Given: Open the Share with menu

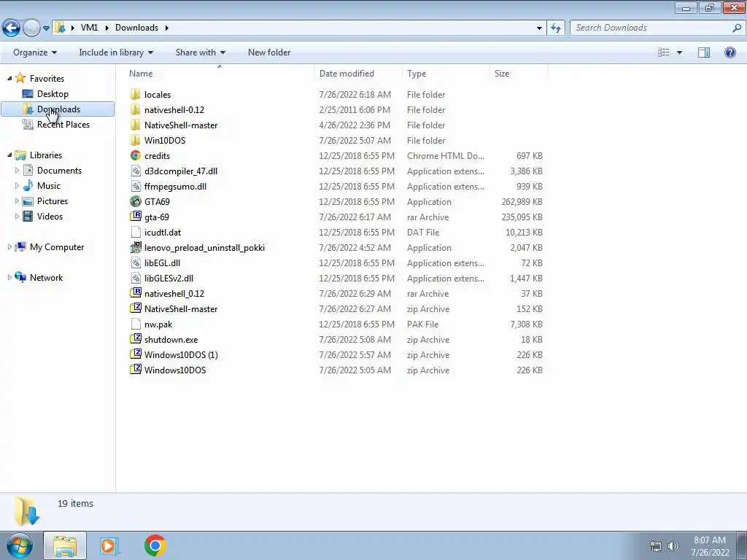Looking at the screenshot, I should 200,52.
